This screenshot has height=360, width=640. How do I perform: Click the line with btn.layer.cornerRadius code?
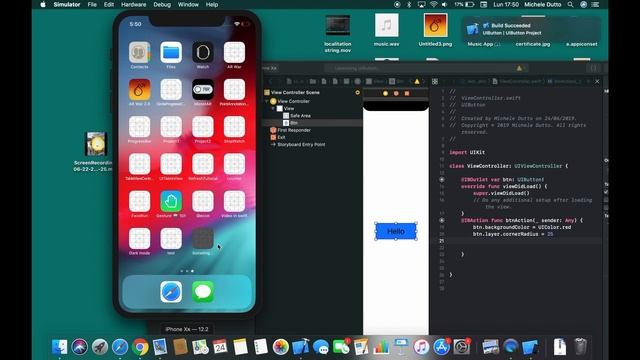513,234
